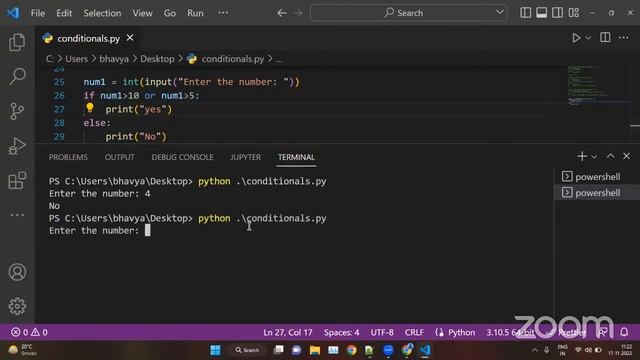Toggle secondary side bar visibility

558,13
